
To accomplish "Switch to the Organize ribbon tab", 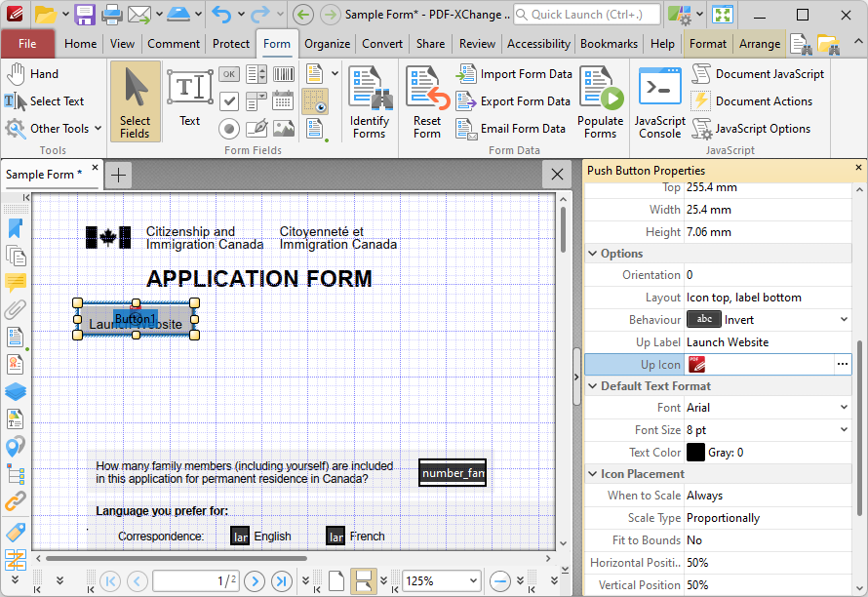I will click(327, 44).
